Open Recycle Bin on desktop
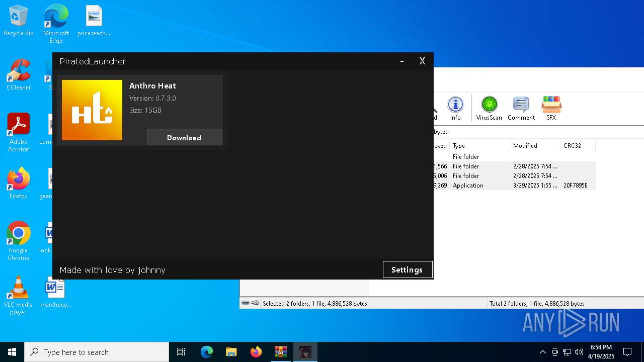This screenshot has height=362, width=644. [x=19, y=21]
